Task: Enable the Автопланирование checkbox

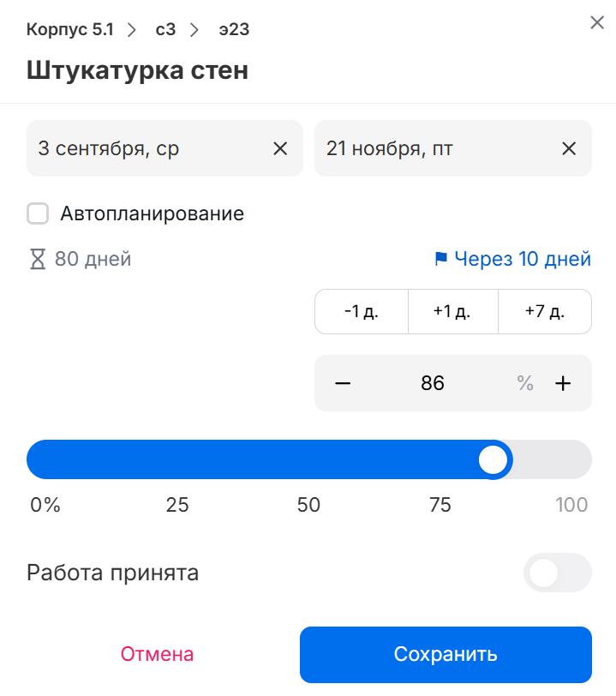Action: (x=38, y=213)
